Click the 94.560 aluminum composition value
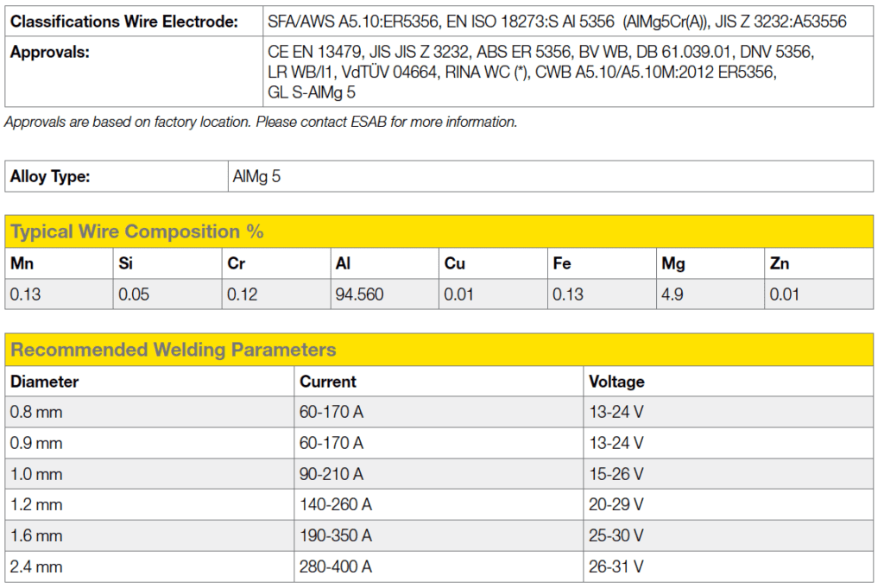Screen dimensions: 884x588 (358, 294)
